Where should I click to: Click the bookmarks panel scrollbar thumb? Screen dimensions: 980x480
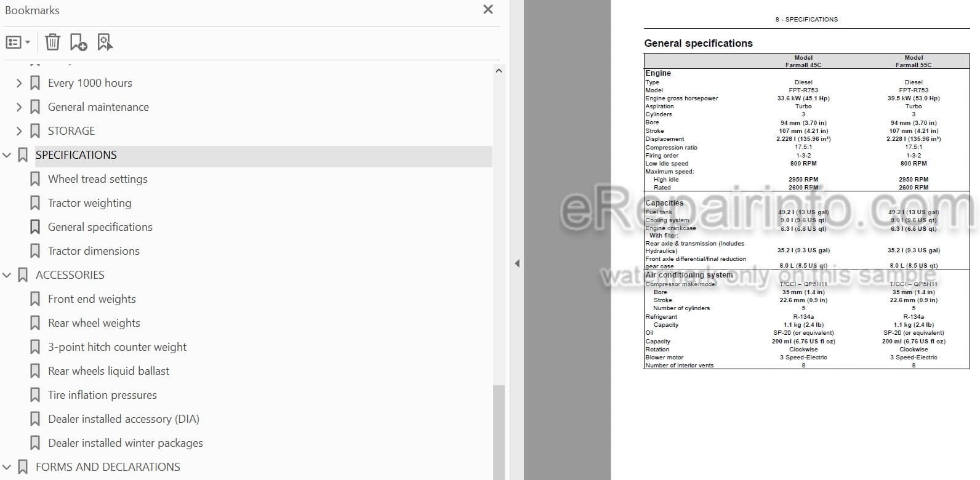pyautogui.click(x=499, y=432)
